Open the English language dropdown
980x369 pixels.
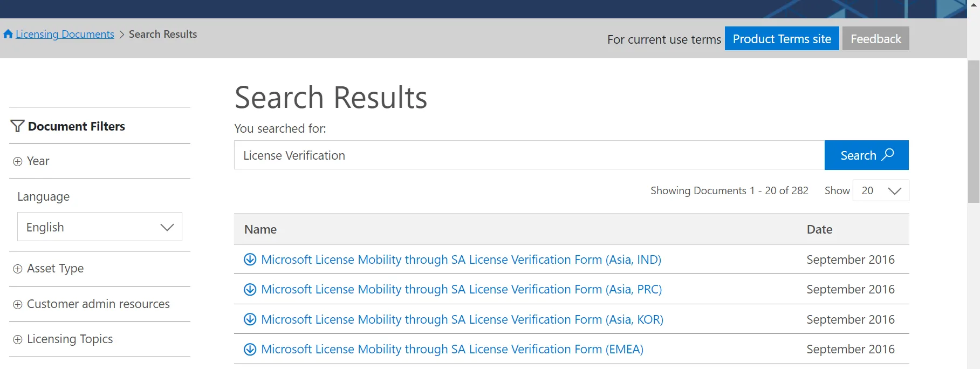(100, 227)
